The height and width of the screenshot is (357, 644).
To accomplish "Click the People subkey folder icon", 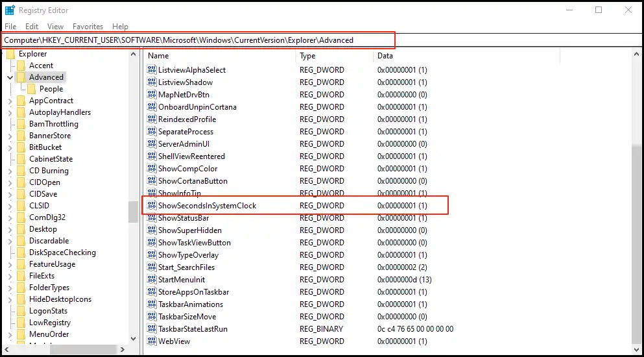I will click(x=32, y=89).
